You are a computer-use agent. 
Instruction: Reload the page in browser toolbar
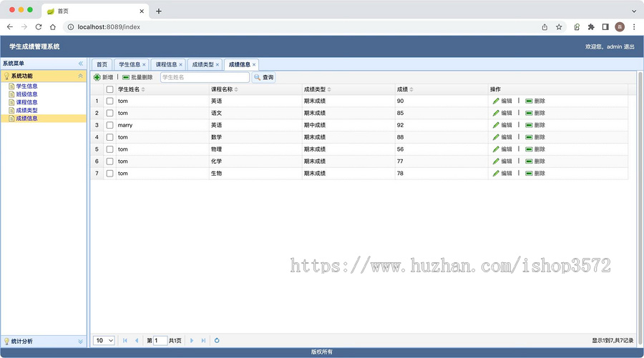click(39, 27)
